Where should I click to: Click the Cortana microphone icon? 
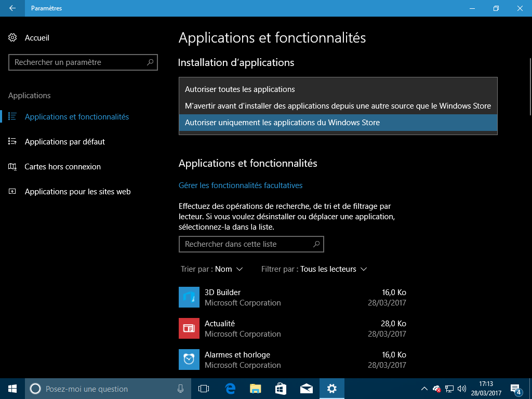(x=180, y=389)
